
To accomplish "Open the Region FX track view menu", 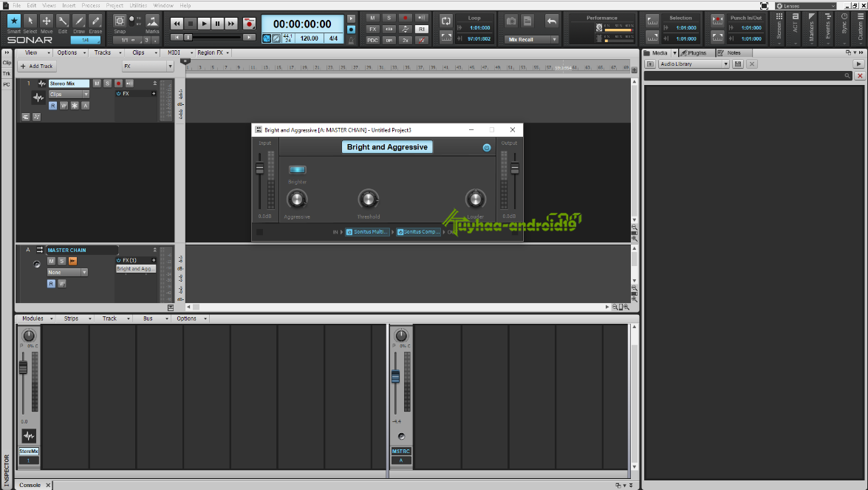I will pos(213,52).
